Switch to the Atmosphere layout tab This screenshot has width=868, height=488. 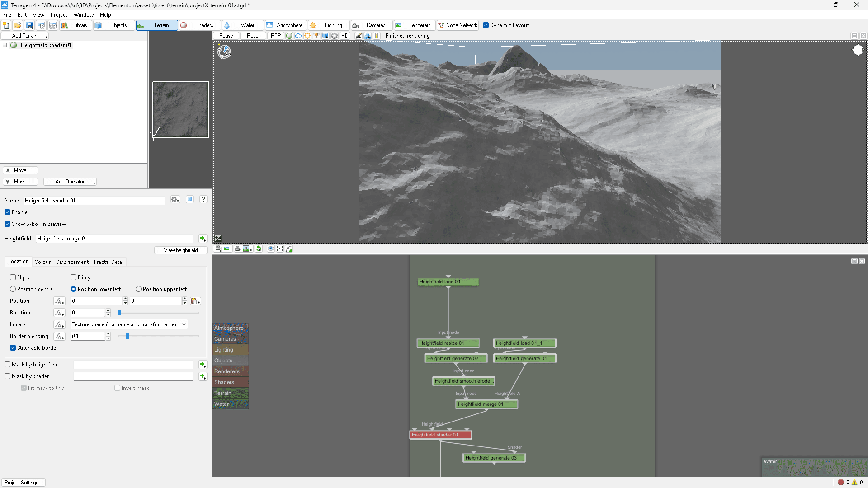(x=285, y=25)
